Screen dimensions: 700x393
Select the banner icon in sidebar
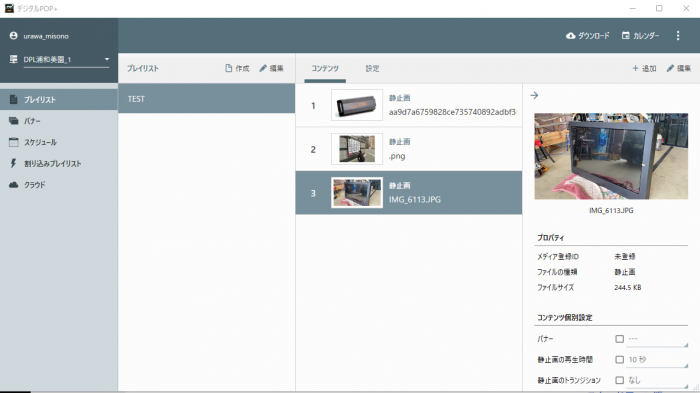pyautogui.click(x=14, y=121)
